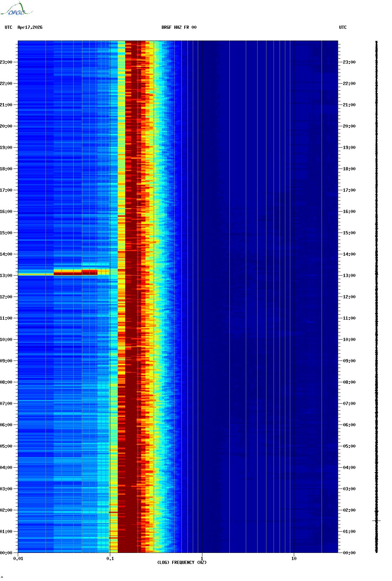
Task: Click the 13:00 tick on left time axis
Action: [x=6, y=276]
